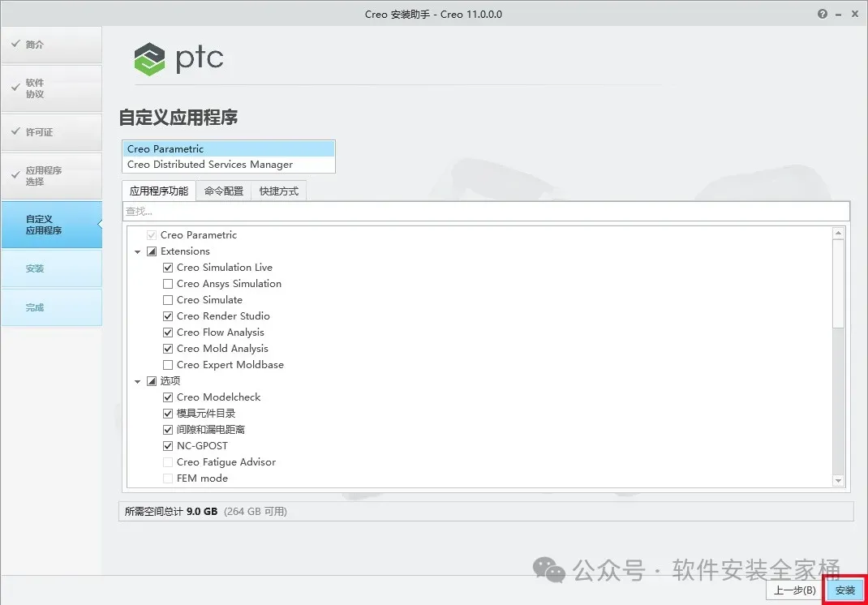
Task: Enable the Creo Ansys Simulation checkbox
Action: tap(168, 283)
